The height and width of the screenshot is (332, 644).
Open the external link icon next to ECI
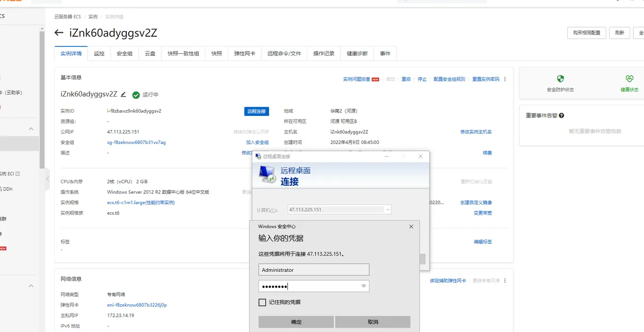[18, 174]
